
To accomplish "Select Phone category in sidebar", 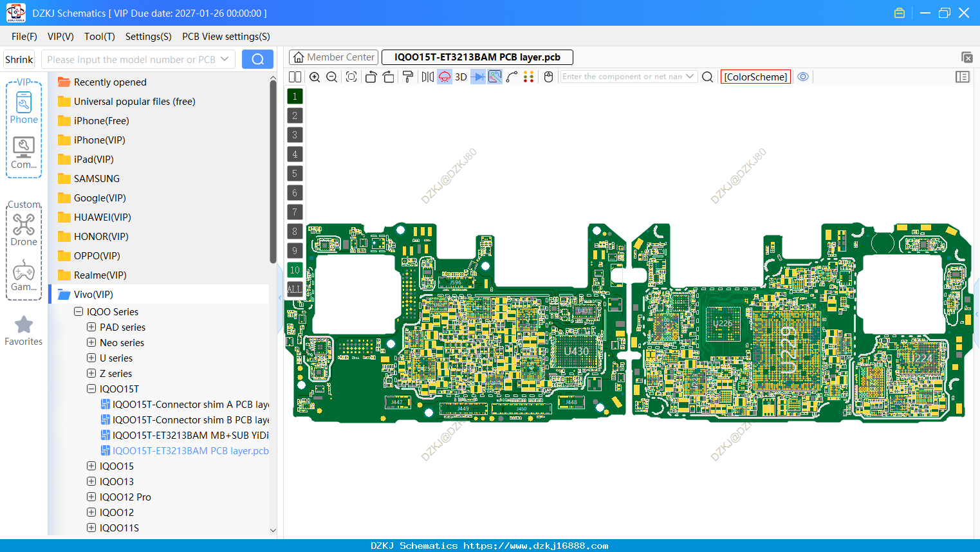I will [x=24, y=108].
